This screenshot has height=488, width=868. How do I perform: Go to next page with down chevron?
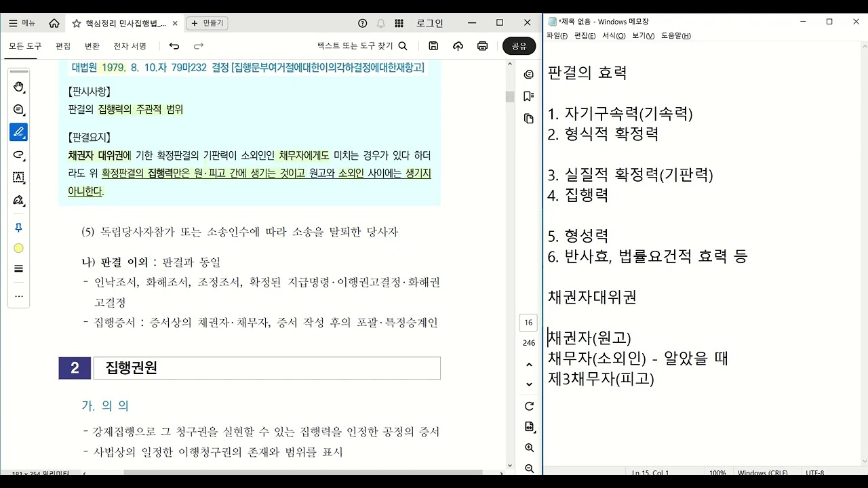coord(529,384)
